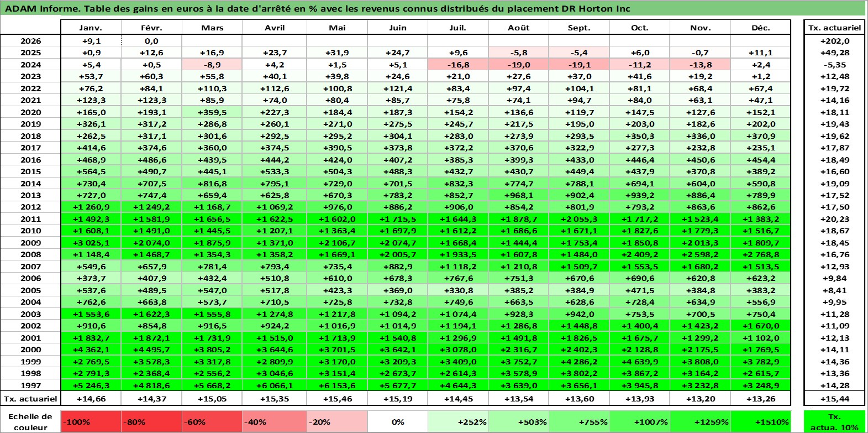The width and height of the screenshot is (868, 433).
Task: Click the 1997 row label
Action: pyautogui.click(x=30, y=385)
